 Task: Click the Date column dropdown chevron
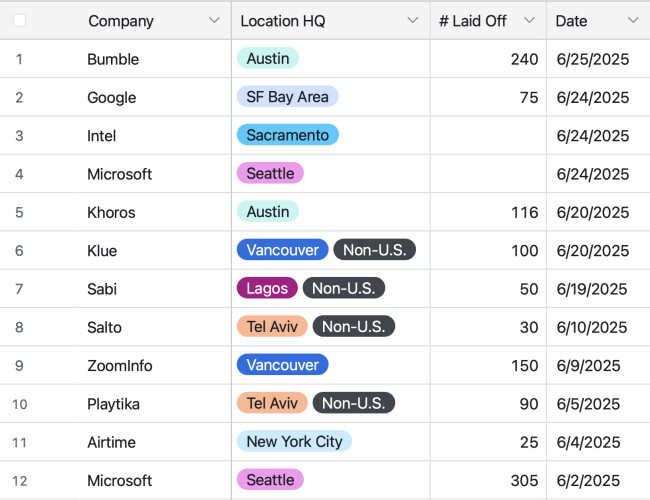tap(632, 21)
